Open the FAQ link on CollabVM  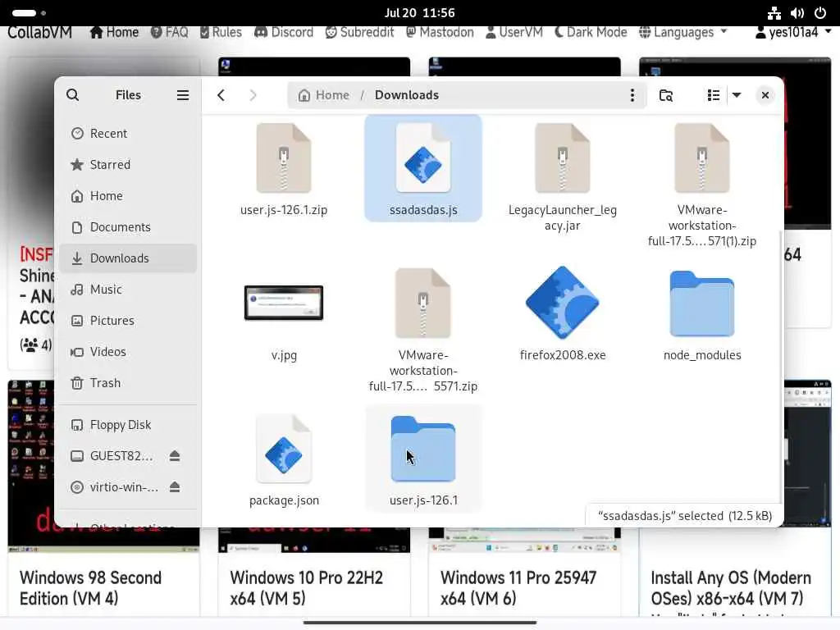[x=169, y=32]
